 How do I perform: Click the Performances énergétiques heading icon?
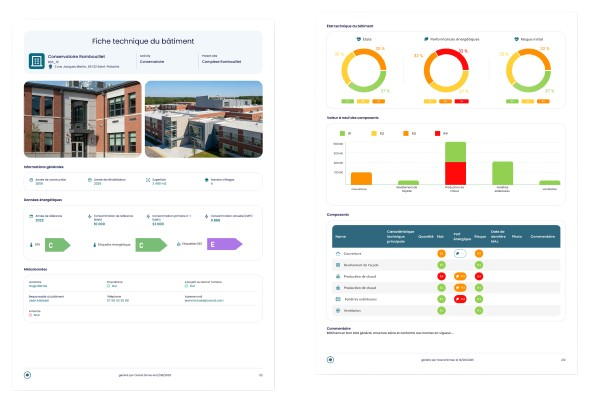[426, 39]
